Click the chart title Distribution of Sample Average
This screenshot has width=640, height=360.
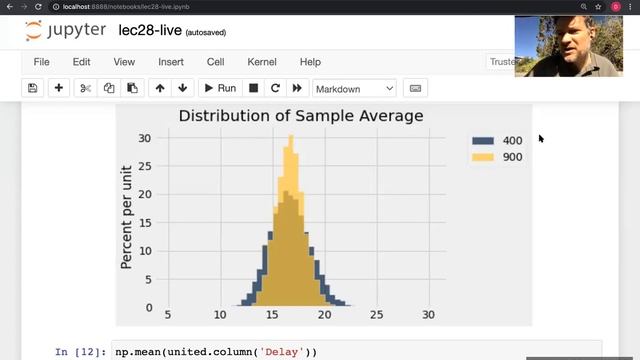[301, 116]
